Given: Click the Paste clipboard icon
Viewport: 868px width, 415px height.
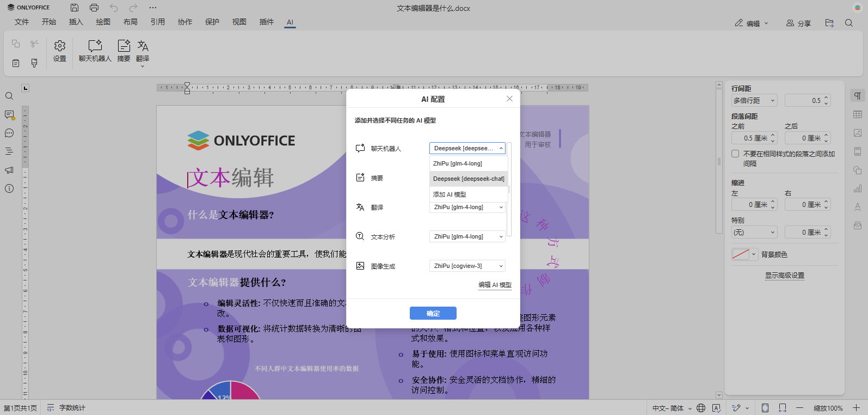Looking at the screenshot, I should [16, 63].
